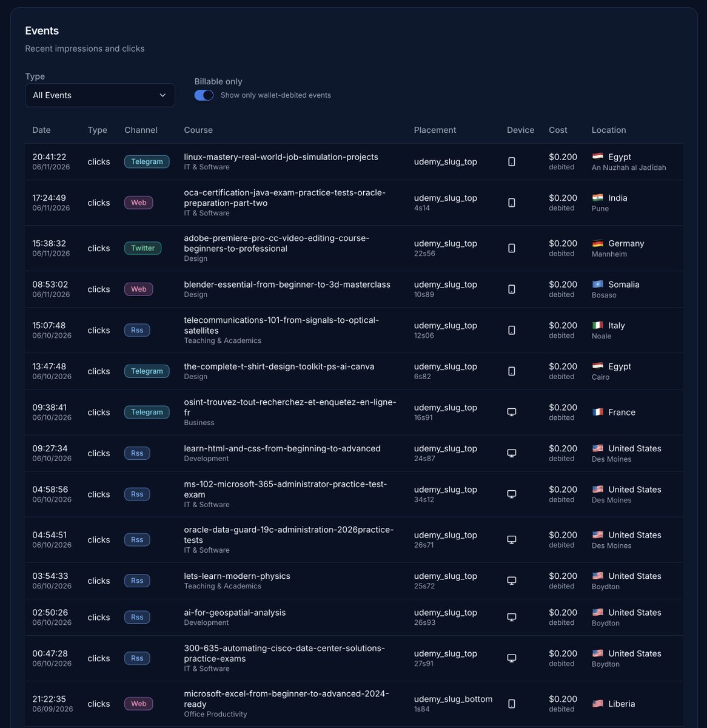Click placement code 22s56

[424, 254]
